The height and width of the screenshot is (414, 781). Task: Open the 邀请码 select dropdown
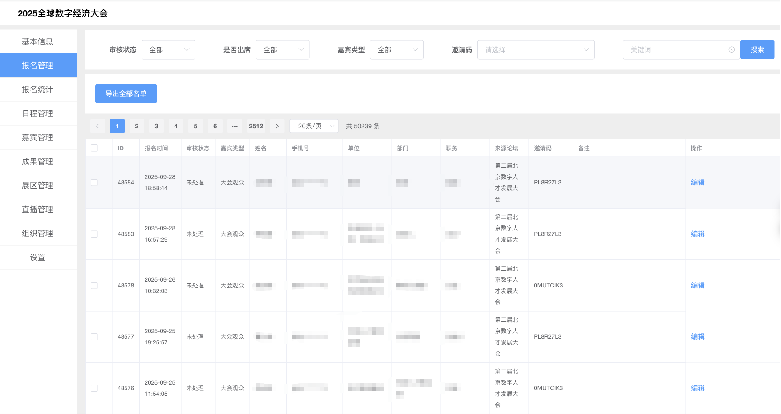pyautogui.click(x=537, y=49)
